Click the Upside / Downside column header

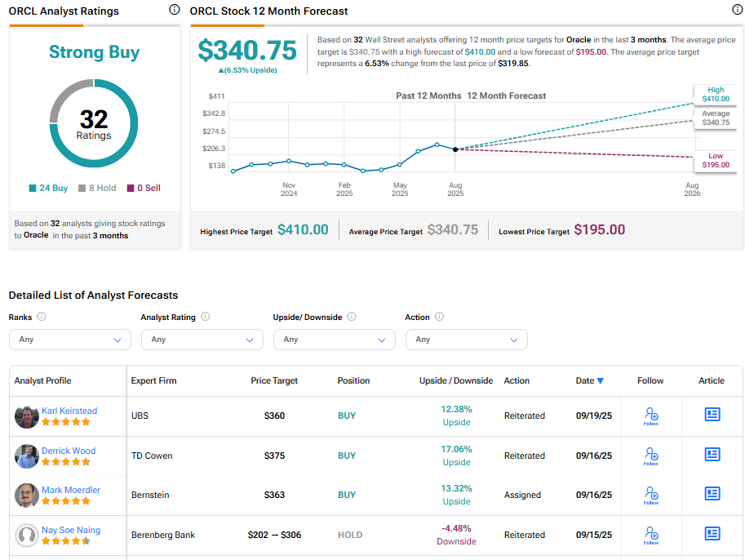[x=456, y=380]
